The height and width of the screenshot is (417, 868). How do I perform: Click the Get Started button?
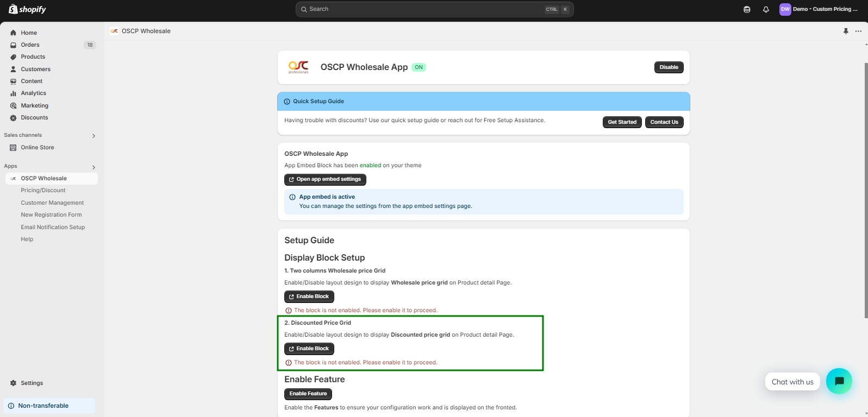coord(622,122)
